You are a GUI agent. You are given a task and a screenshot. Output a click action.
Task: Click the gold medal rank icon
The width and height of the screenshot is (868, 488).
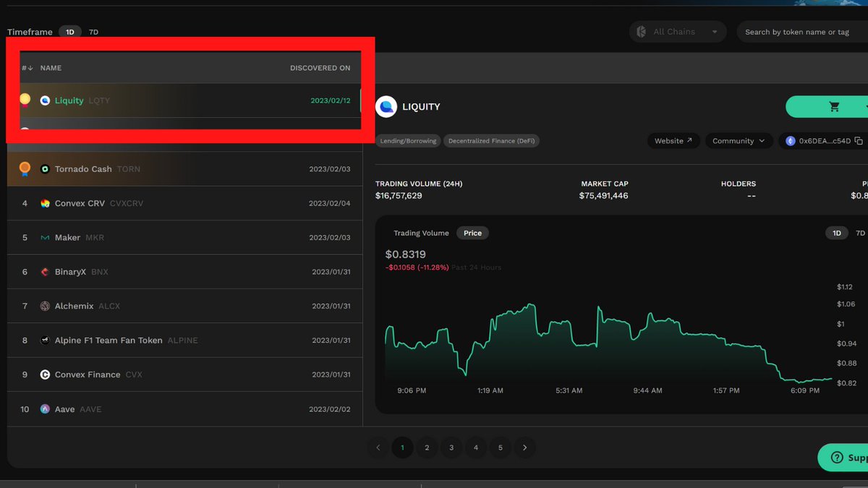click(x=25, y=100)
